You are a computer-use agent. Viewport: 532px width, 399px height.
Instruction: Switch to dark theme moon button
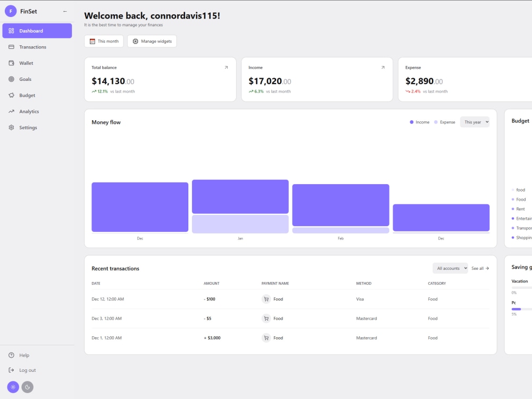click(28, 387)
